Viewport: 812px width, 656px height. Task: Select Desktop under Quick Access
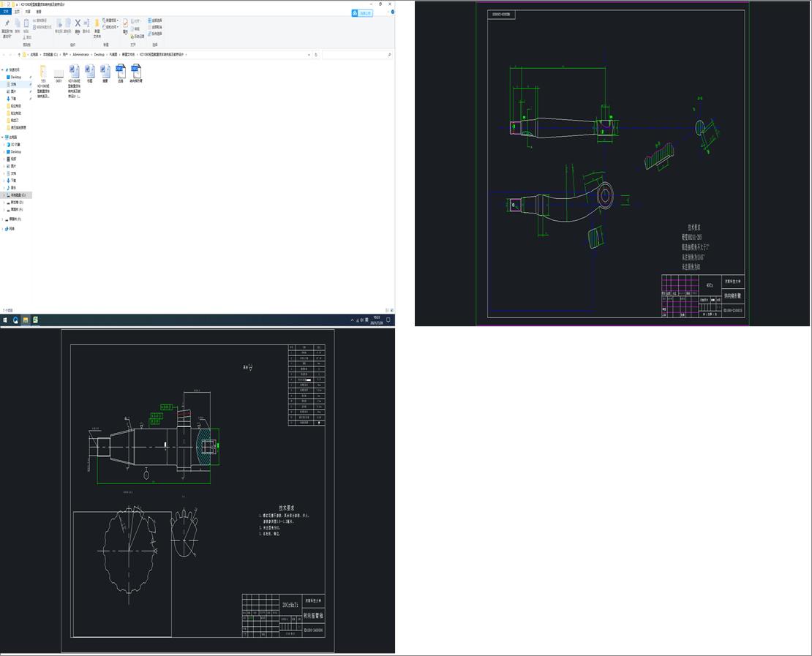(x=15, y=77)
